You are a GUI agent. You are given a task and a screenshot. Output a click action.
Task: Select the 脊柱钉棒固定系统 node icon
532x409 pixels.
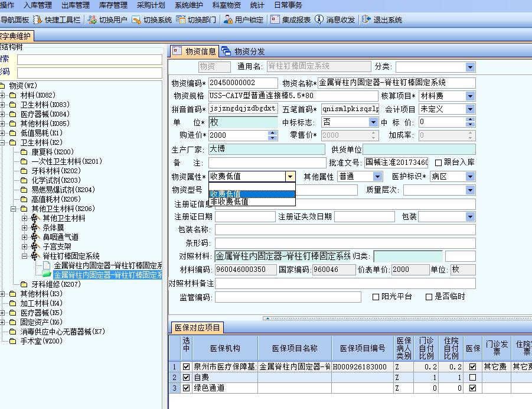(35, 256)
